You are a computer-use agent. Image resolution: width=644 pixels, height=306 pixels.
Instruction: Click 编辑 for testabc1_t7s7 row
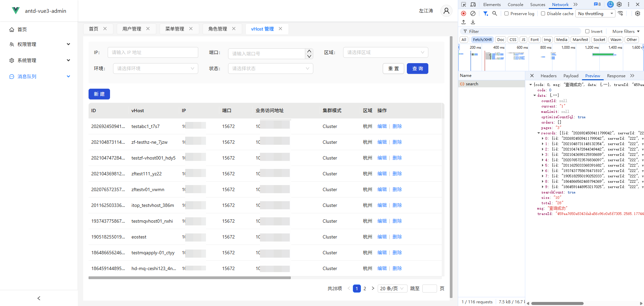[x=382, y=126]
